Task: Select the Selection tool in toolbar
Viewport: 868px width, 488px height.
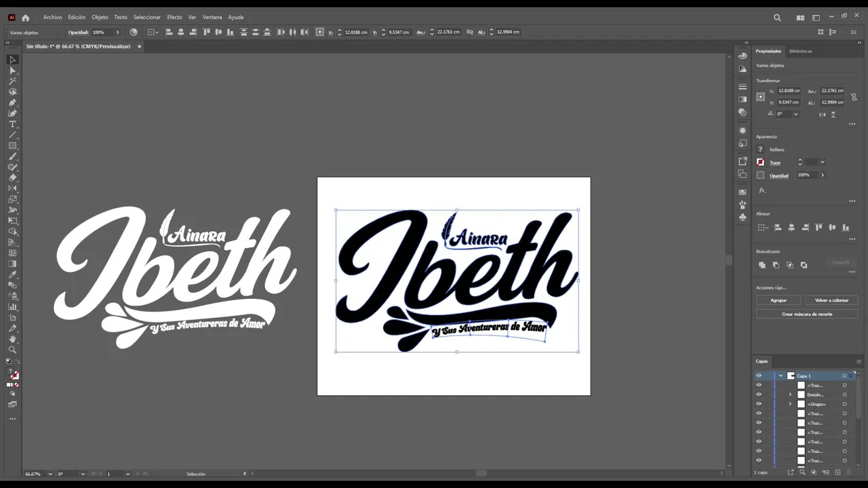Action: pos(12,60)
